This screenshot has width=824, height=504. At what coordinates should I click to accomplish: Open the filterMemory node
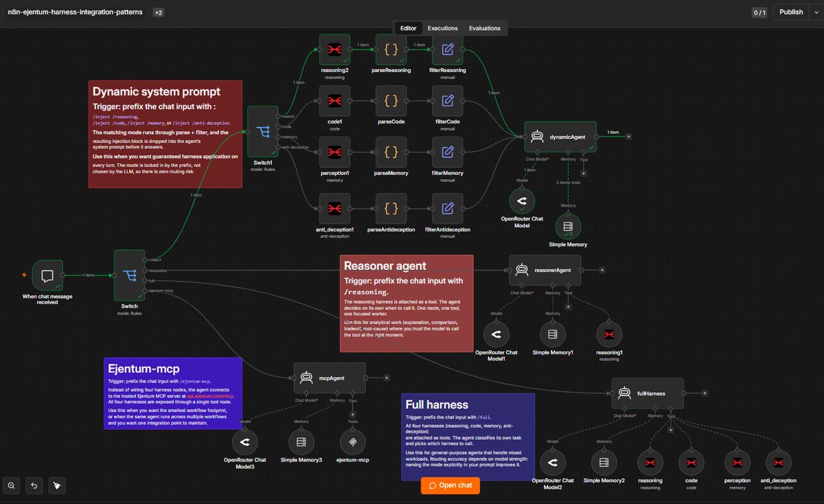448,151
